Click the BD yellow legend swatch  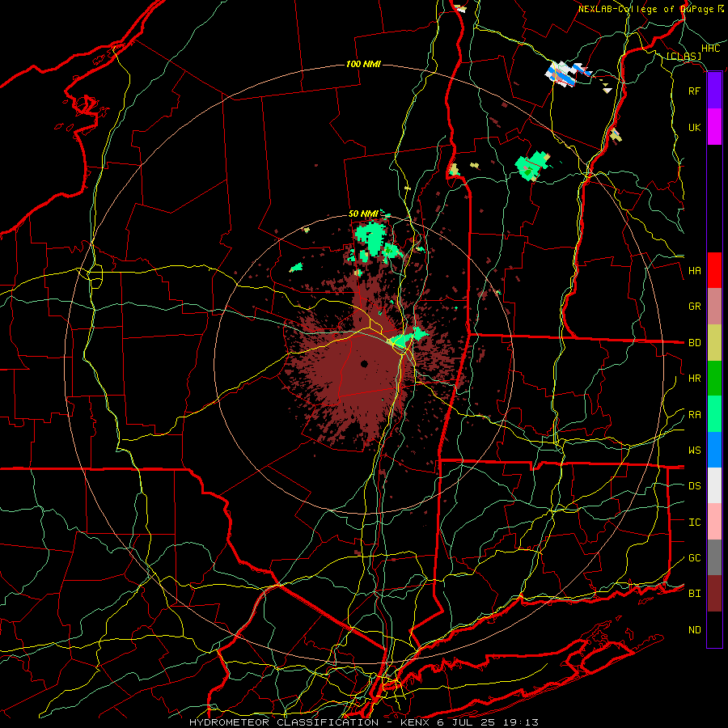(714, 343)
